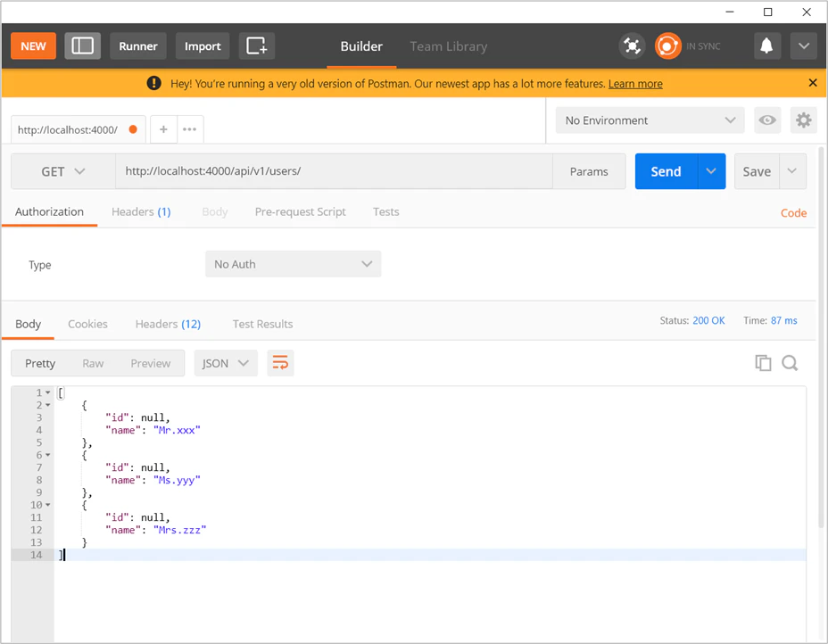This screenshot has height=644, width=828.
Task: Click the 200 OK status value
Action: point(708,320)
